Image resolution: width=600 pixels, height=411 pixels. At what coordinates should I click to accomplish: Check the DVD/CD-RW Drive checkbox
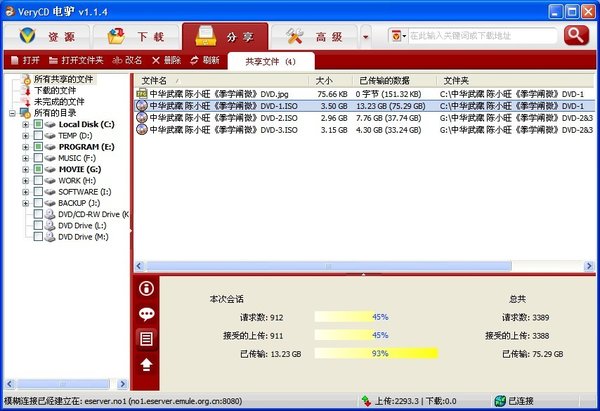[38, 214]
